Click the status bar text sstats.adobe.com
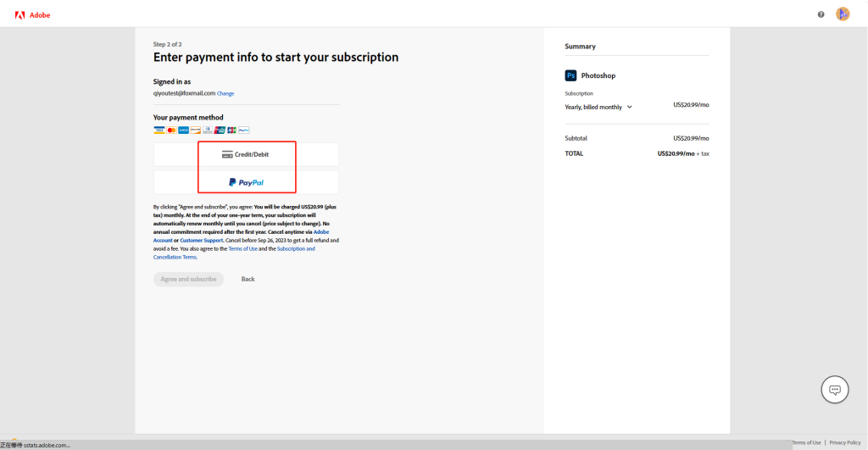868x450 pixels. (47, 445)
